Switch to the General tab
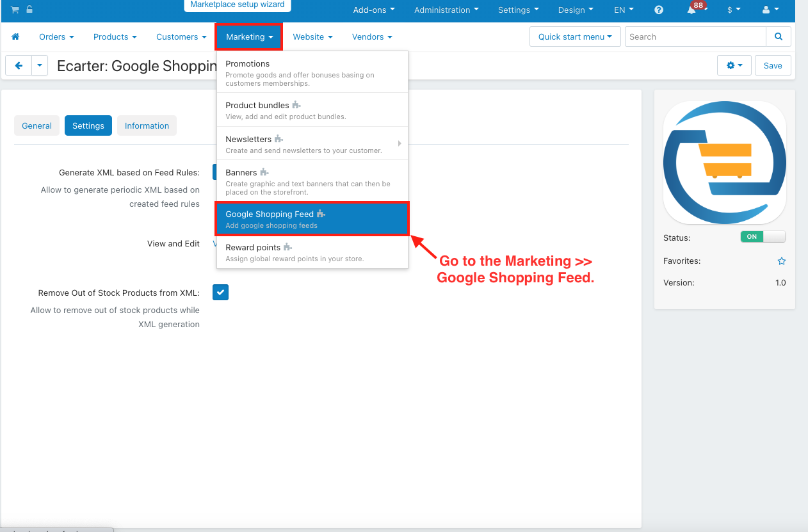This screenshot has width=808, height=532. click(x=36, y=125)
